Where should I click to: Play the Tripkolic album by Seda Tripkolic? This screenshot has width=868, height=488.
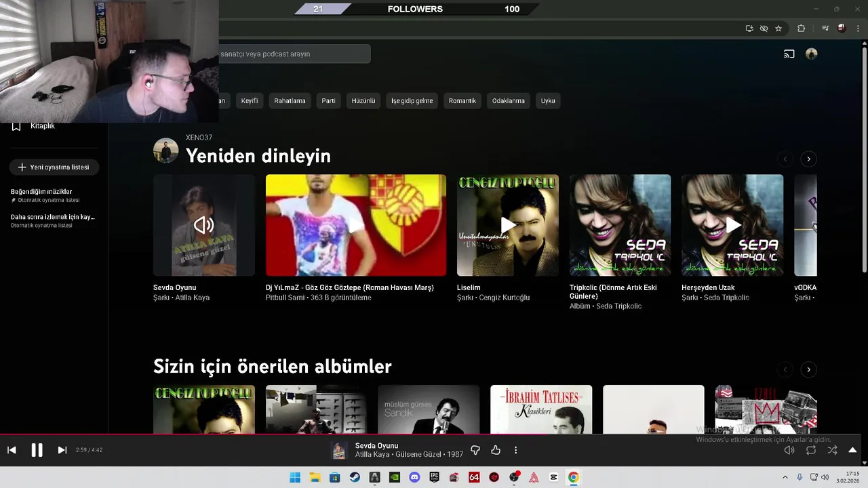[620, 225]
